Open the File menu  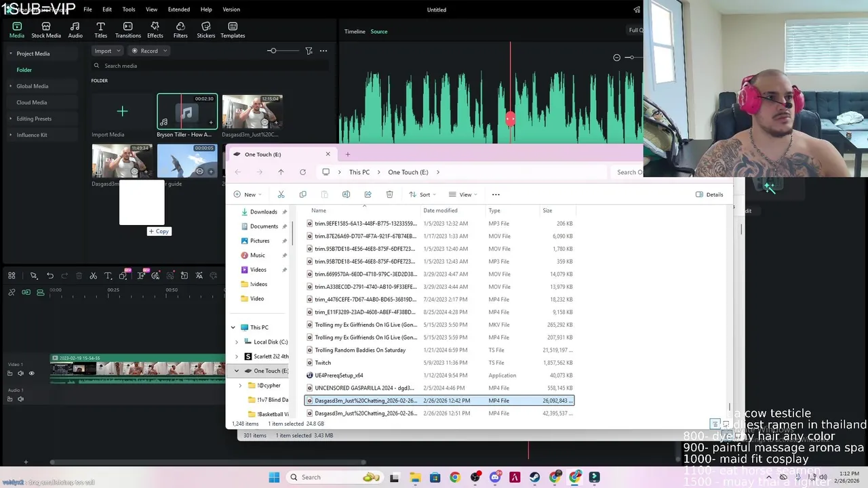coord(87,9)
